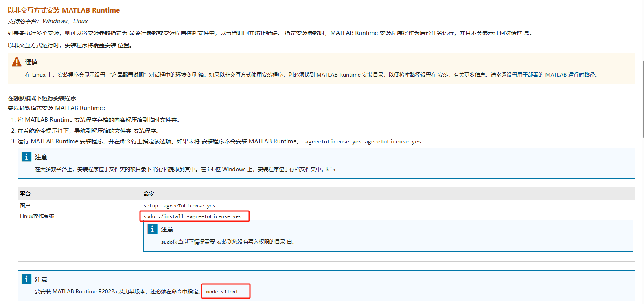Viewport: 644px width, 304px height.
Task: Click step 2 about navigating to the extracted folder
Action: [x=88, y=131]
